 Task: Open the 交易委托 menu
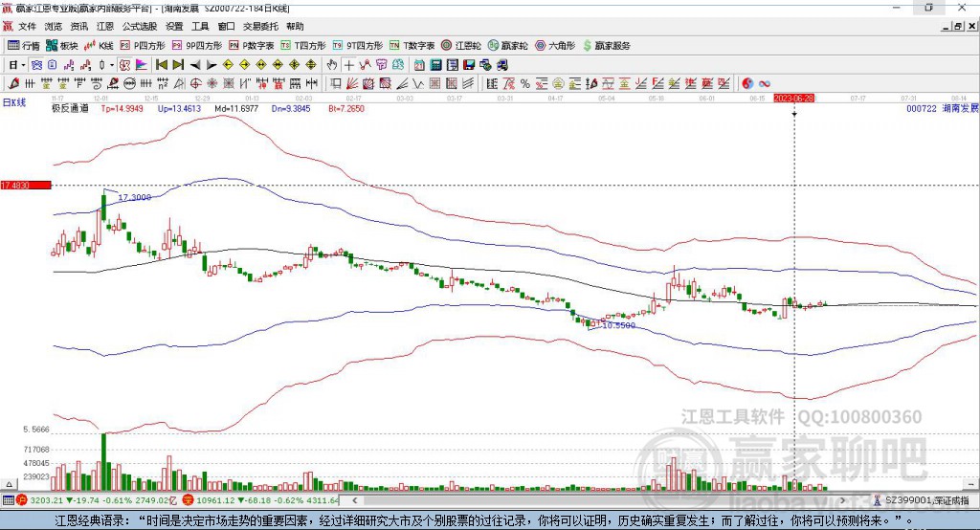tap(260, 26)
